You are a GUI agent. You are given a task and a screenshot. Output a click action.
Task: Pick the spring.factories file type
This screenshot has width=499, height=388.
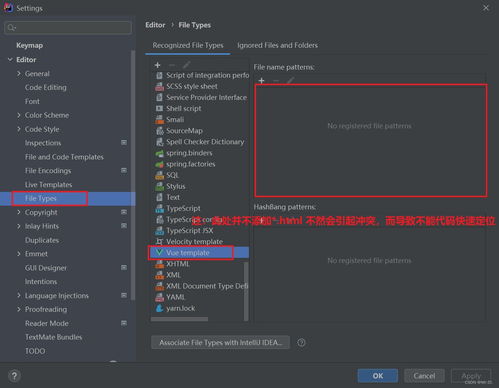click(x=190, y=164)
